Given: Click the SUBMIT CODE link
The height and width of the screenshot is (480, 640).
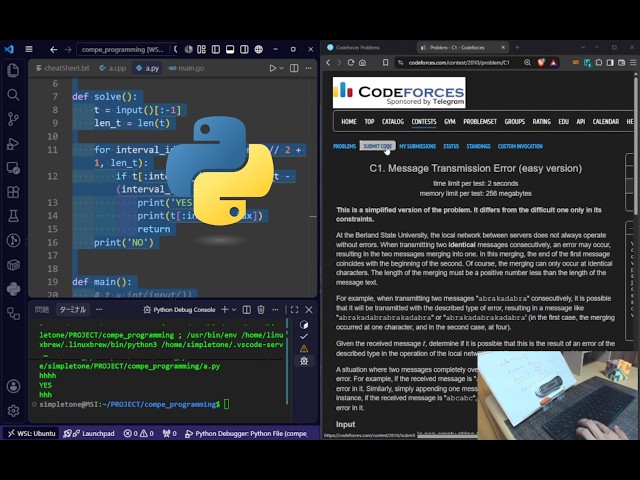Looking at the screenshot, I should tap(378, 146).
